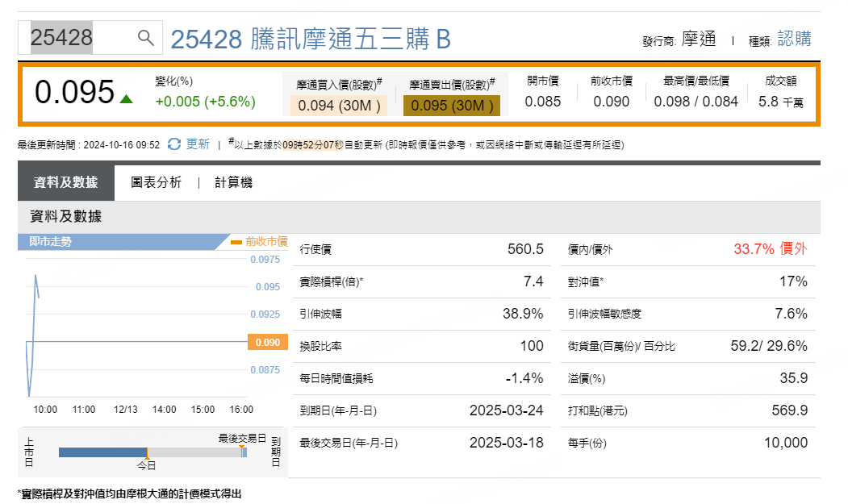Click the green up-triangle price indicator
The width and height of the screenshot is (848, 504).
point(126,99)
